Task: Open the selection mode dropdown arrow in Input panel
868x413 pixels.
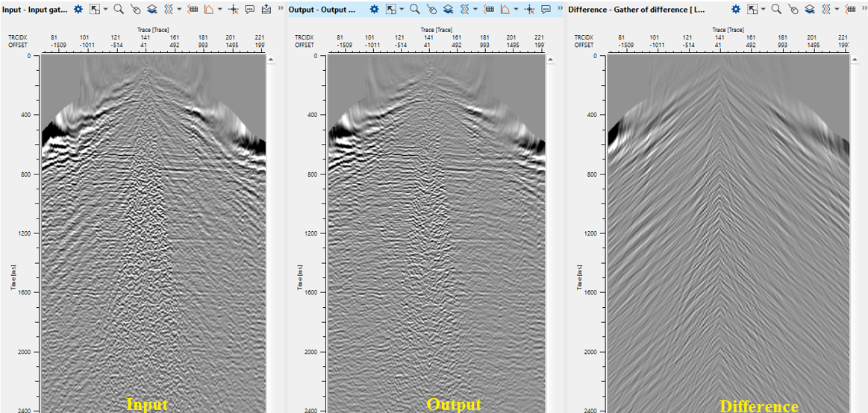Action: point(105,10)
